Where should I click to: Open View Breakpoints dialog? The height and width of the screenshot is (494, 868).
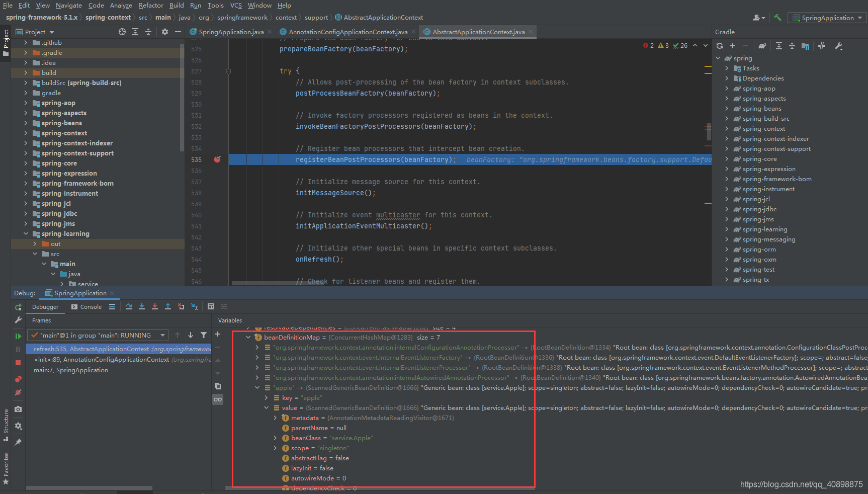[18, 379]
